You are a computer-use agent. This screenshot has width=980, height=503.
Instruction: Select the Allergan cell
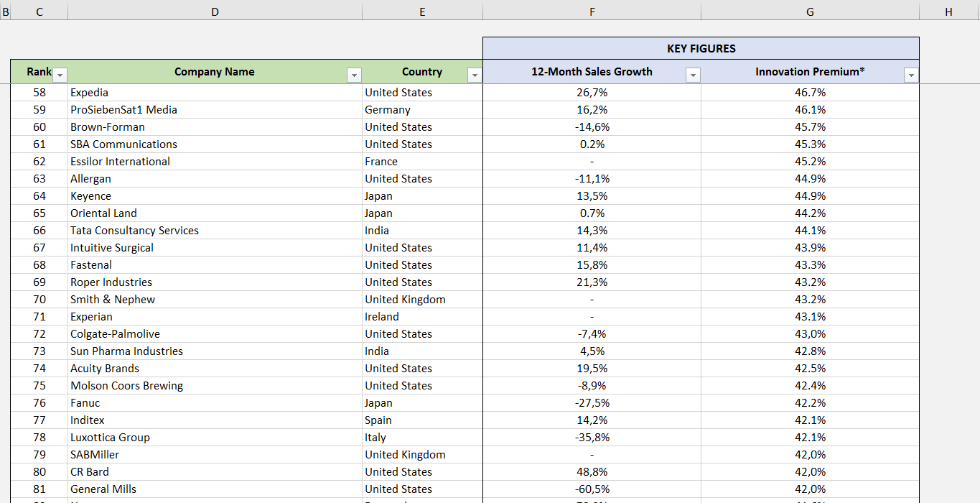pyautogui.click(x=215, y=179)
